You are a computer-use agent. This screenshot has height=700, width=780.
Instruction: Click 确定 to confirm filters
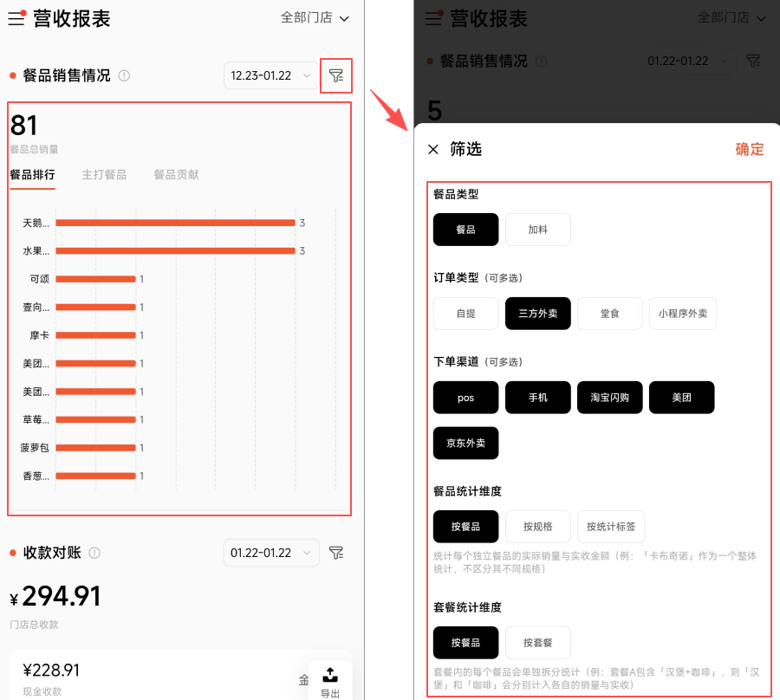click(750, 149)
